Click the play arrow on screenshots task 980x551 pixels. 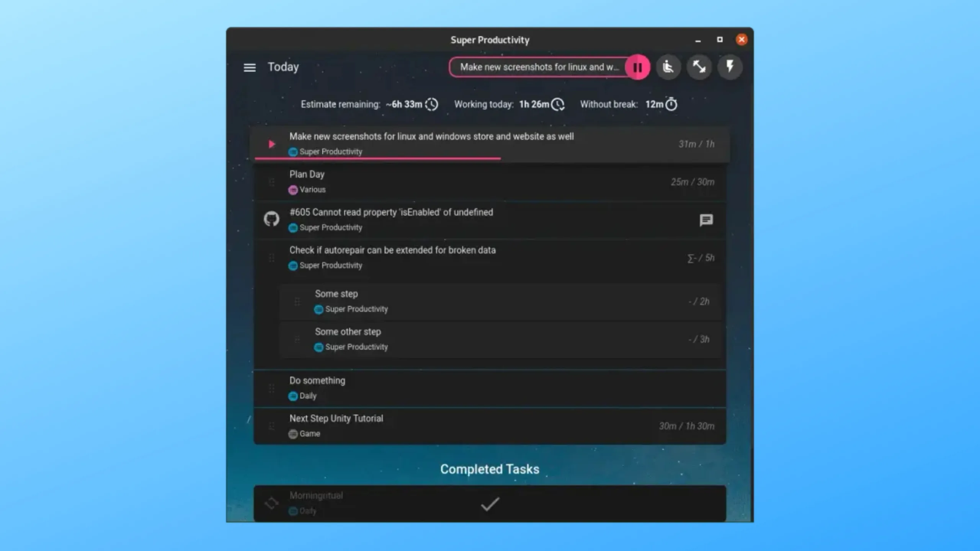point(271,144)
